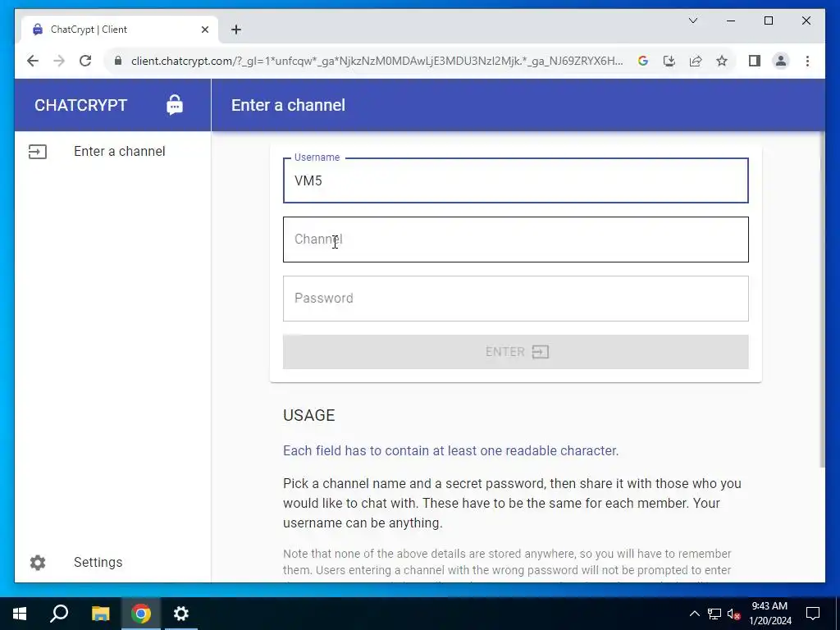Toggle the browser side panel icon
This screenshot has width=840, height=630.
click(x=755, y=61)
